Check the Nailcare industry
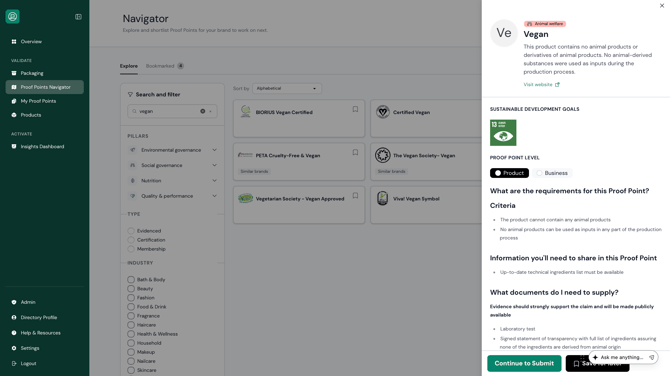Viewport: 670px width, 376px height. (131, 361)
